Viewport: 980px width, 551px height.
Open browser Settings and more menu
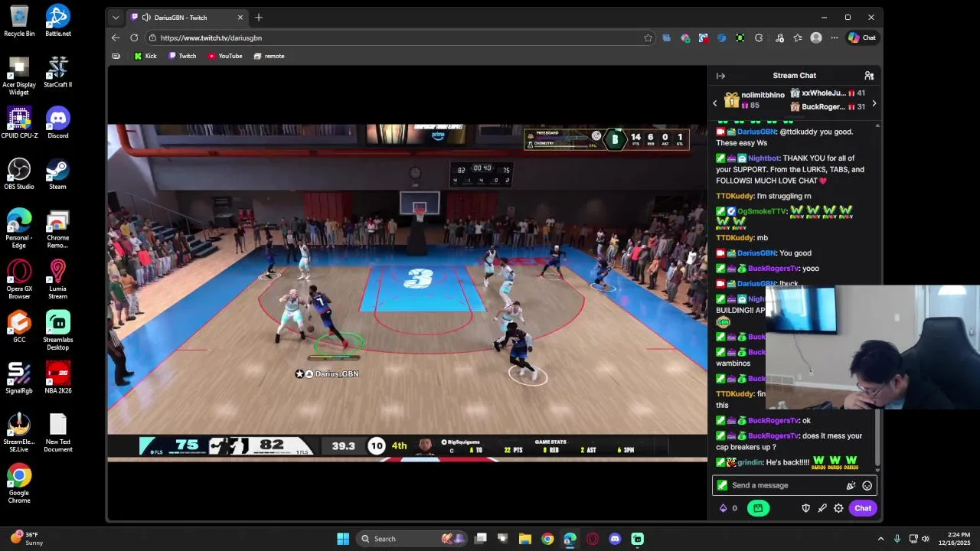[x=835, y=37]
